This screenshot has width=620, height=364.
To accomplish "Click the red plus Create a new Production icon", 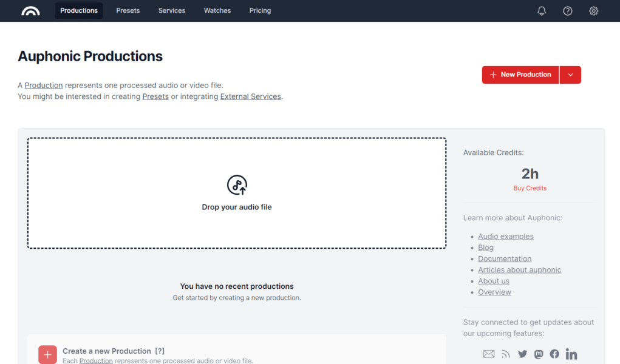I will tap(47, 354).
